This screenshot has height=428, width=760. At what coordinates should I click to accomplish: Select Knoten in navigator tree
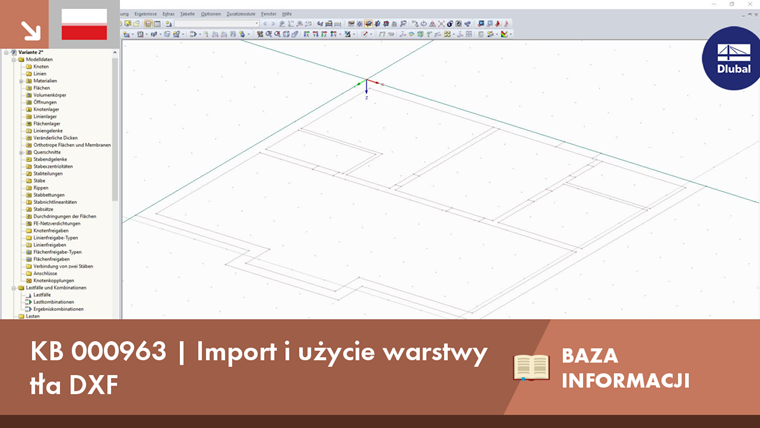41,66
